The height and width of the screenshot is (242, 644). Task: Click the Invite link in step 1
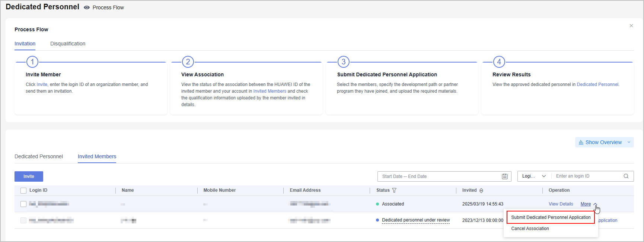42,85
